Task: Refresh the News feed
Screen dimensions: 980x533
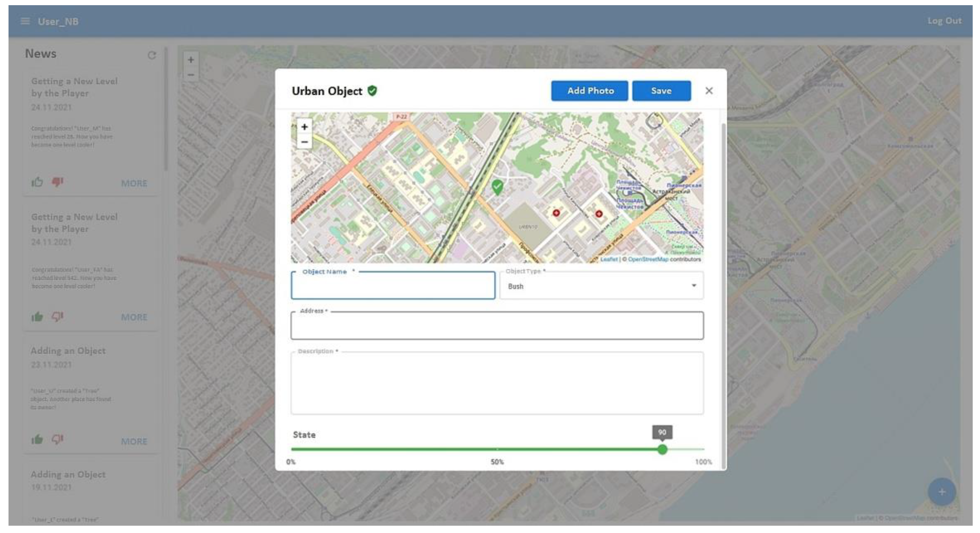Action: coord(152,56)
